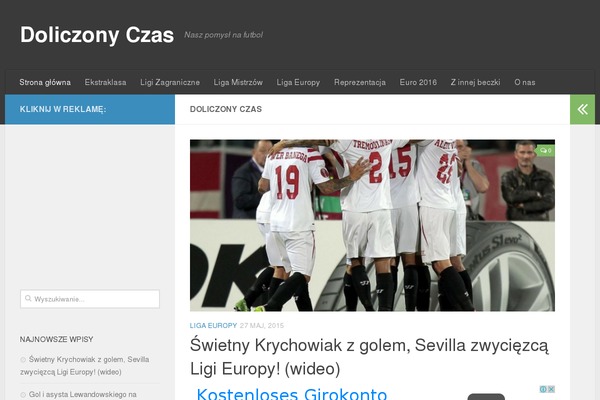The width and height of the screenshot is (600, 400).
Task: Click the Doliczony Czas site title
Action: [x=97, y=35]
